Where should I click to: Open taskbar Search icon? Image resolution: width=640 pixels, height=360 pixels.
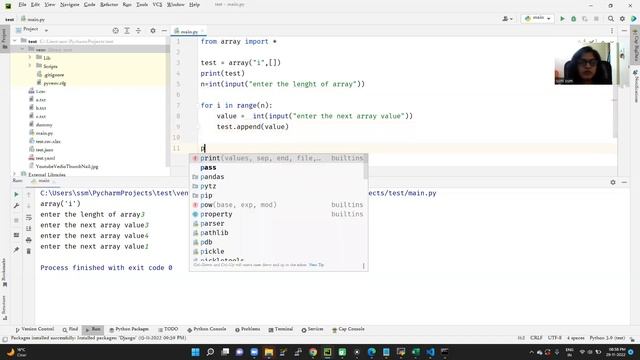point(210,352)
